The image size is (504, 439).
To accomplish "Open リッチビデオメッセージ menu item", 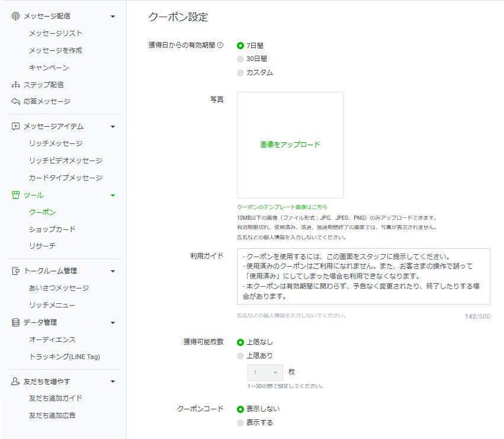I will click(66, 161).
